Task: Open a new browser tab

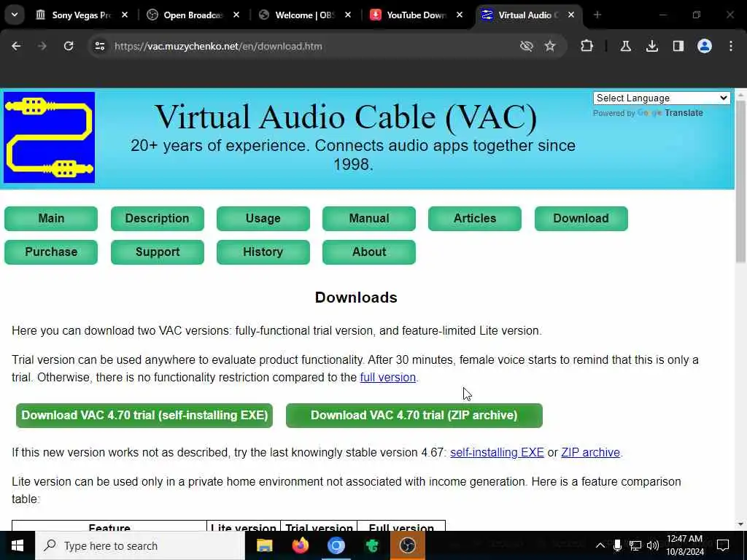Action: click(x=597, y=15)
